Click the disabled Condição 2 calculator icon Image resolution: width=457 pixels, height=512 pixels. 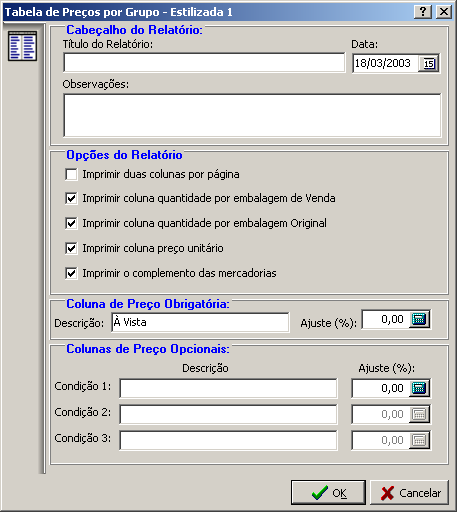[419, 414]
